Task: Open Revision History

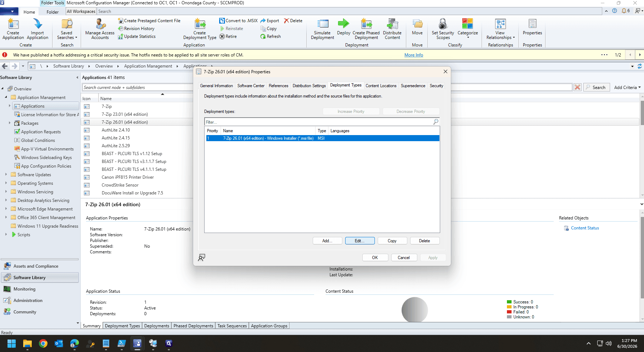Action: 136,29
